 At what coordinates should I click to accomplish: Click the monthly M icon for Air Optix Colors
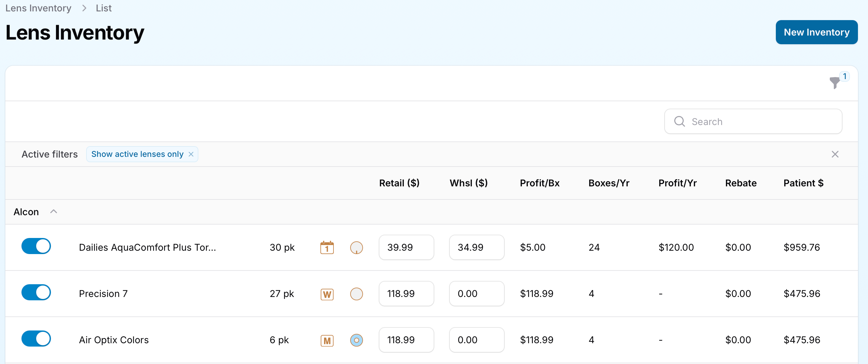coord(326,340)
